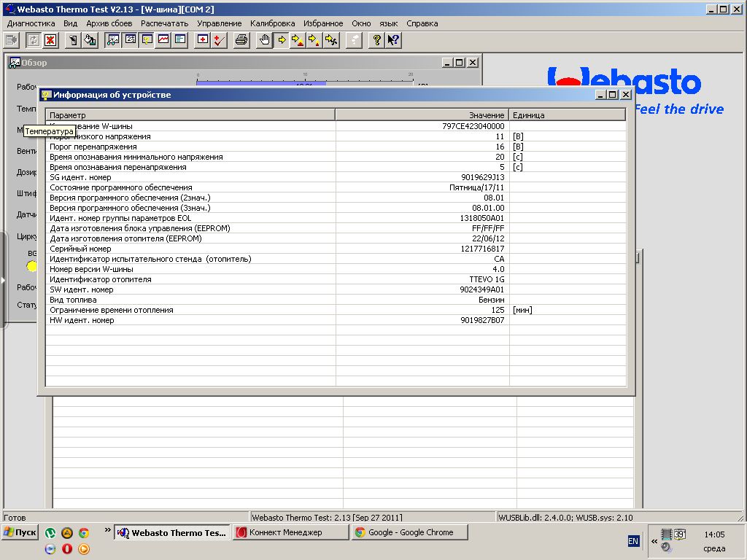Select the Идентификатор отопителя row
Viewport: 747px width, 560px height.
point(336,279)
